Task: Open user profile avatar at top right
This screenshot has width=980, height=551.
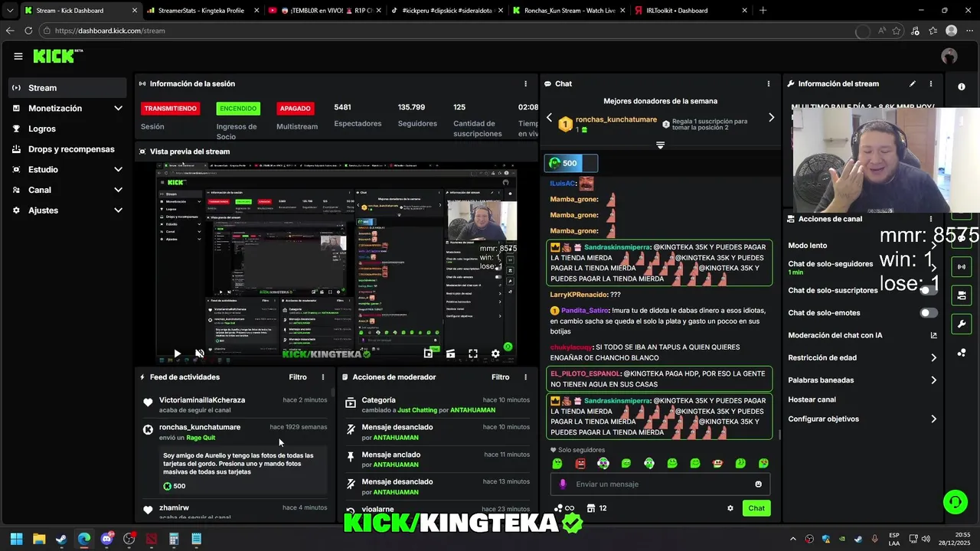Action: click(949, 56)
